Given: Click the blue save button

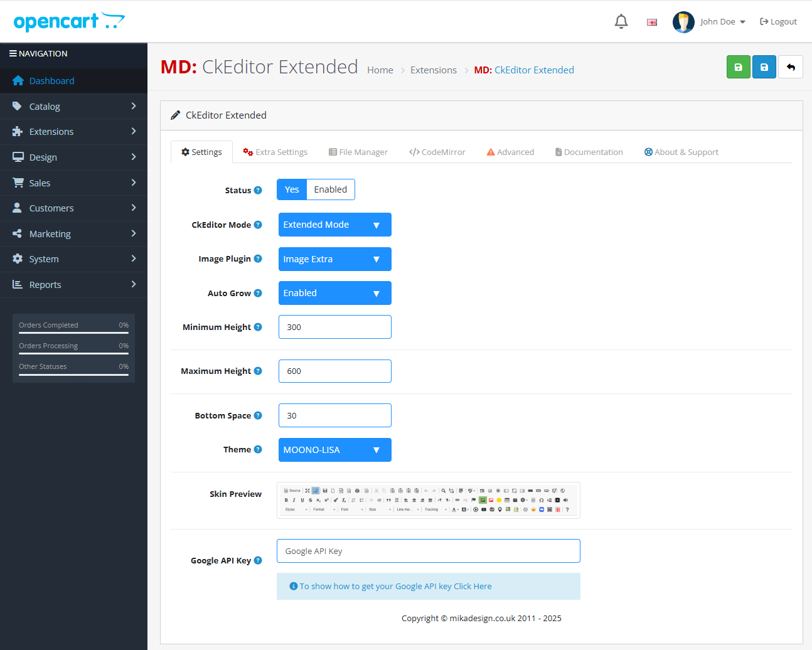Looking at the screenshot, I should pos(764,67).
